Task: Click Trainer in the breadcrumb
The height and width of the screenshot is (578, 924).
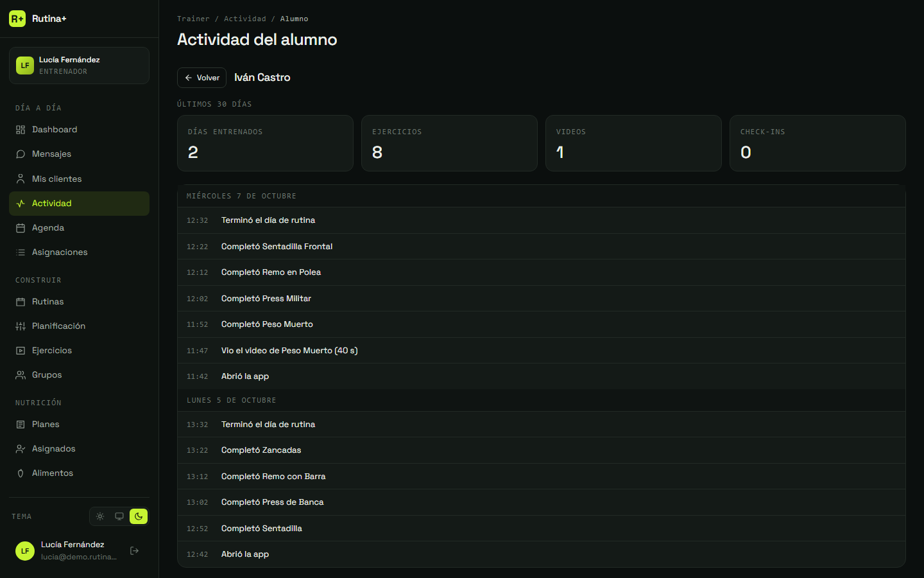Action: tap(193, 19)
